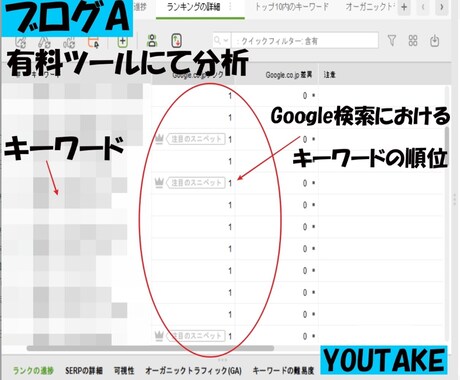Open the ランキングの詳細 tab options dots

pyautogui.click(x=230, y=7)
